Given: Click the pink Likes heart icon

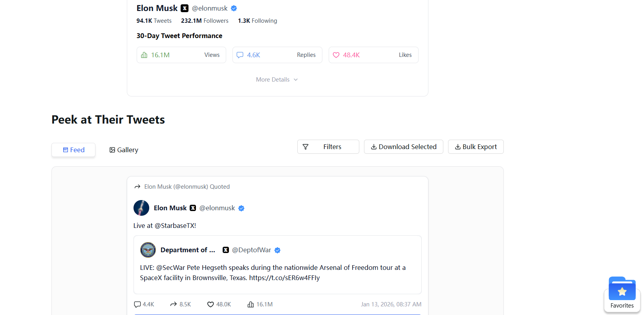Looking at the screenshot, I should pos(337,55).
